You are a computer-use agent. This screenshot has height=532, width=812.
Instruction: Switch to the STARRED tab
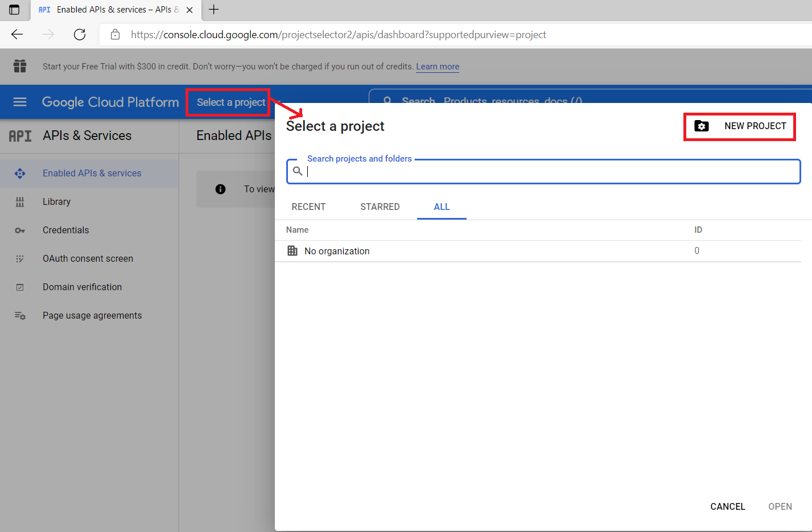pyautogui.click(x=380, y=207)
